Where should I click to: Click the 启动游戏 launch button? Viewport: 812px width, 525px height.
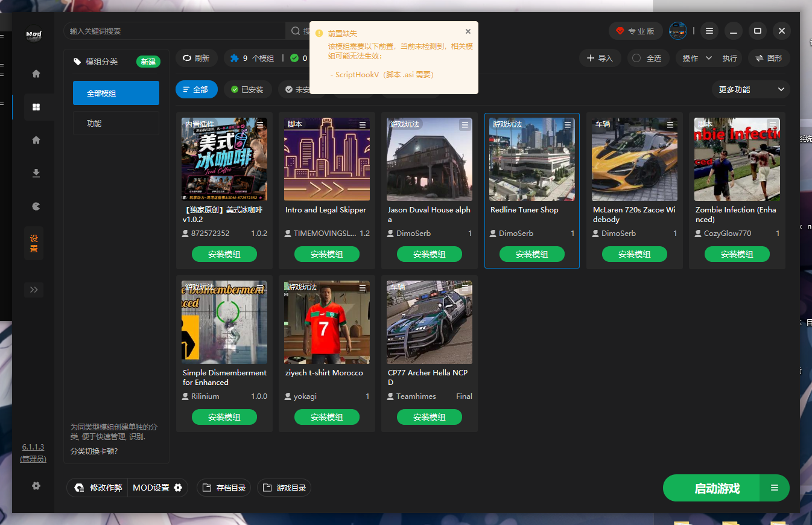(x=712, y=488)
